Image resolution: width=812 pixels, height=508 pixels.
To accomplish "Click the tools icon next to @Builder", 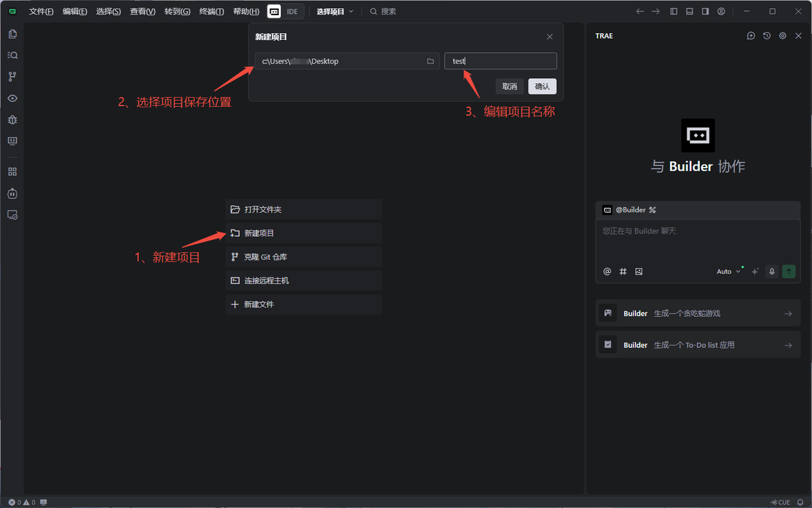I will [652, 210].
